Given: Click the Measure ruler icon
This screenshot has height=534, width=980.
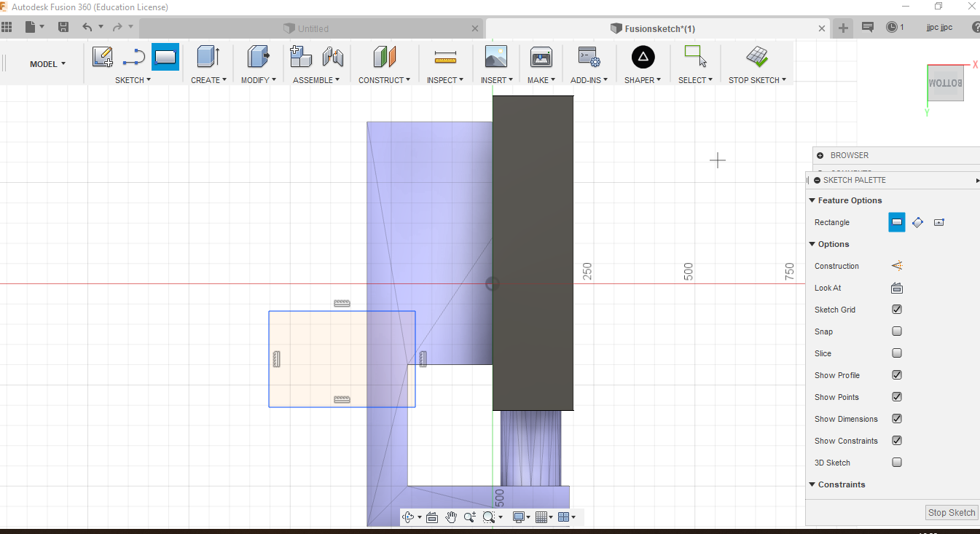Looking at the screenshot, I should pos(444,57).
